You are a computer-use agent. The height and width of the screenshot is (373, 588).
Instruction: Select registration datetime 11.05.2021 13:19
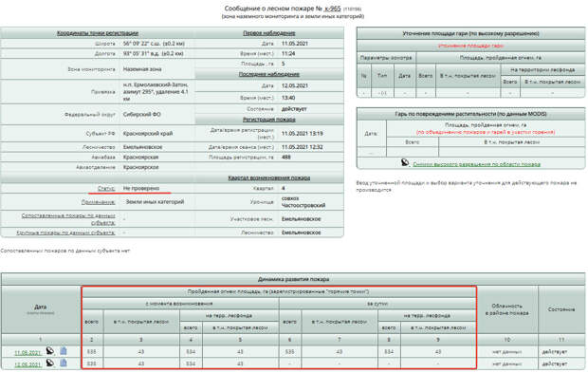pos(303,133)
